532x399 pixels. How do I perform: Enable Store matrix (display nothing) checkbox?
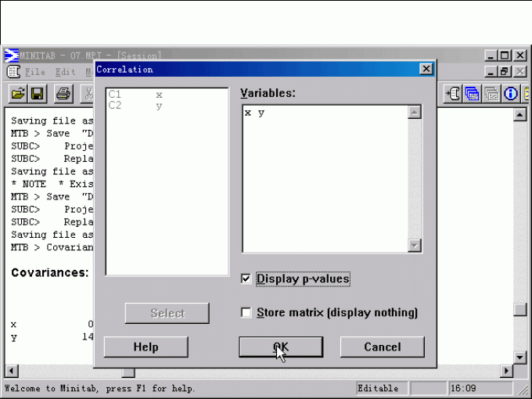(x=246, y=312)
